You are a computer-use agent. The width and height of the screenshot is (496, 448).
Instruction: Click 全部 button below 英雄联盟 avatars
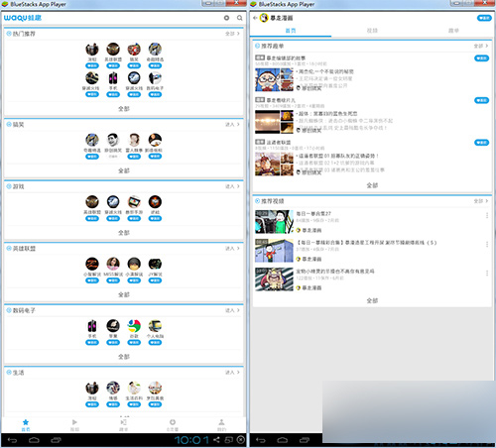(124, 294)
